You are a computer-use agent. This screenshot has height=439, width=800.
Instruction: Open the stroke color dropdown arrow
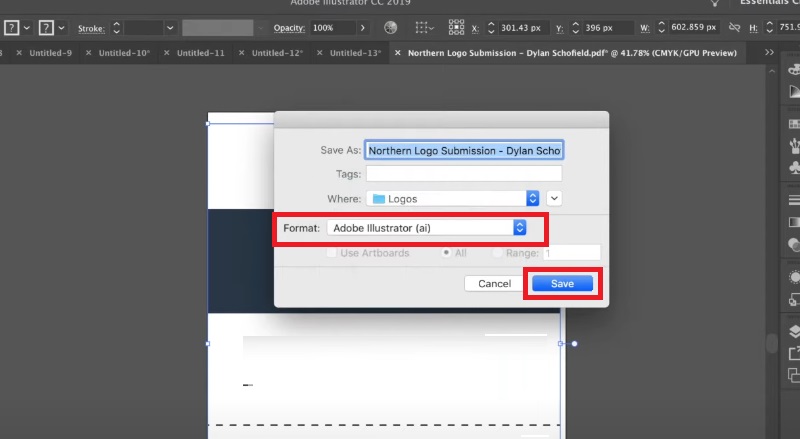(61, 28)
